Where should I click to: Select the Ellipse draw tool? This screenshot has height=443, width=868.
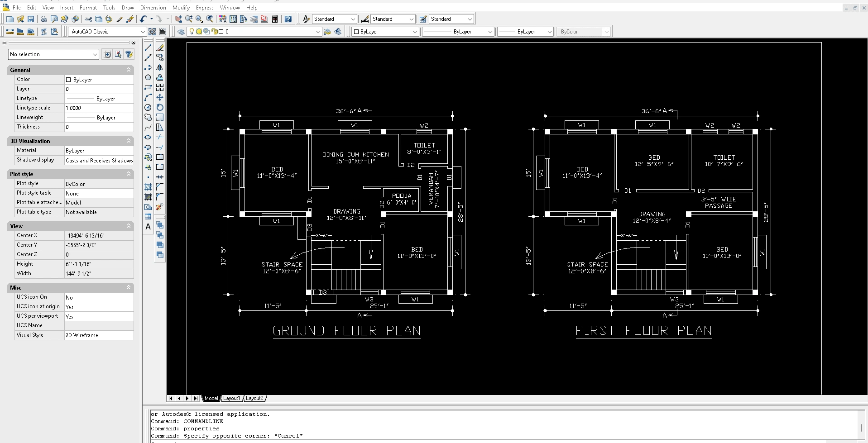click(148, 137)
